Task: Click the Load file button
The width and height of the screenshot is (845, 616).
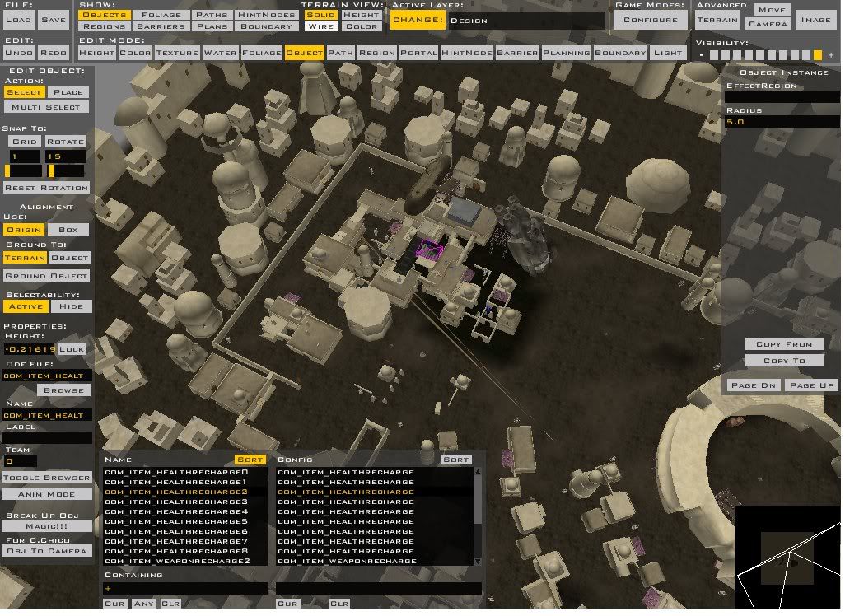Action: [x=18, y=20]
